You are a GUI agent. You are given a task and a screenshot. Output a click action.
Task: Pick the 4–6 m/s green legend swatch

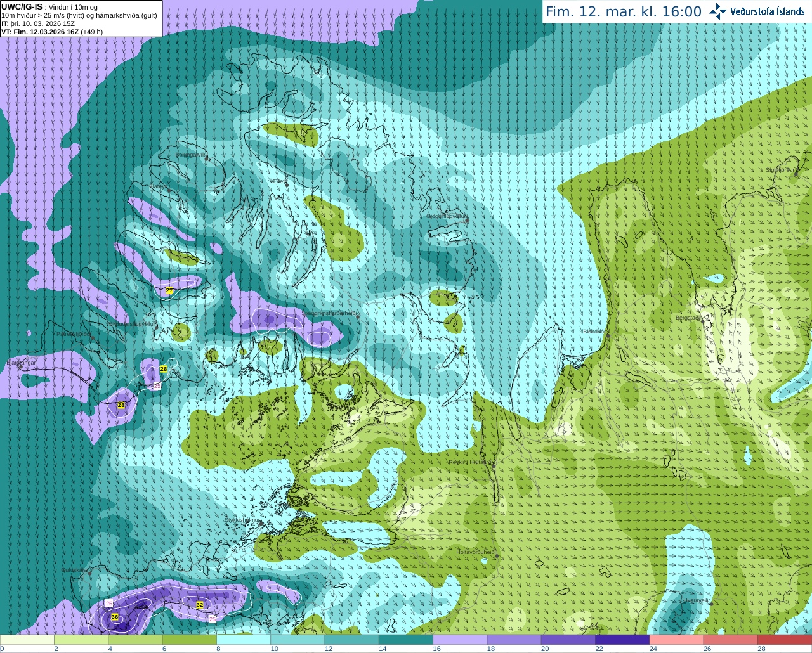pos(135,640)
